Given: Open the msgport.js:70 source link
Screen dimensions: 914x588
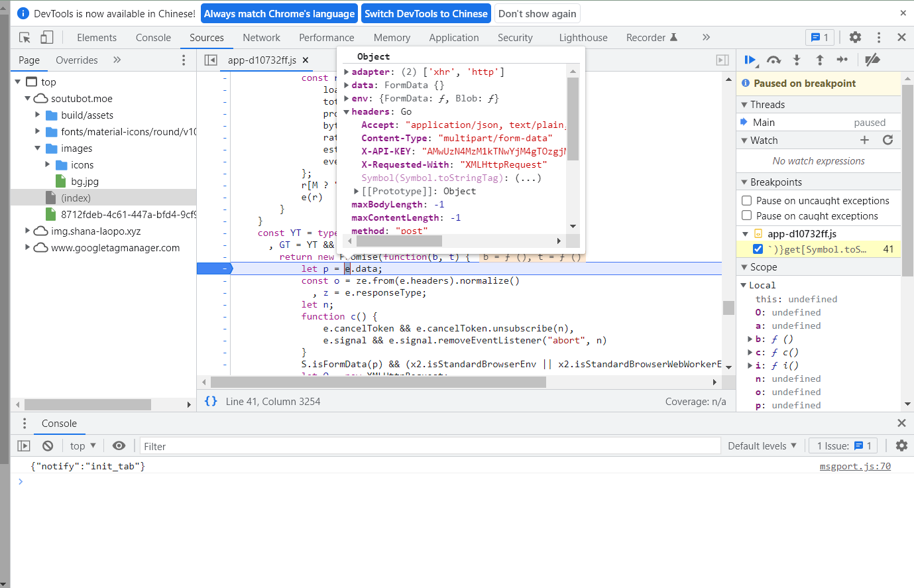Looking at the screenshot, I should pos(855,467).
